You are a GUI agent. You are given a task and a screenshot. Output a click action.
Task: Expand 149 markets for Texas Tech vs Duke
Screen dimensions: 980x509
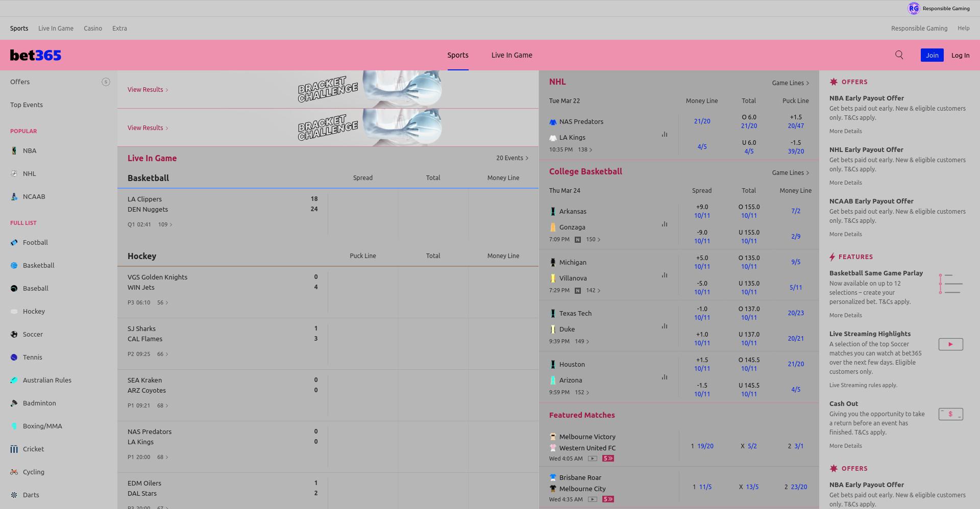pyautogui.click(x=582, y=341)
